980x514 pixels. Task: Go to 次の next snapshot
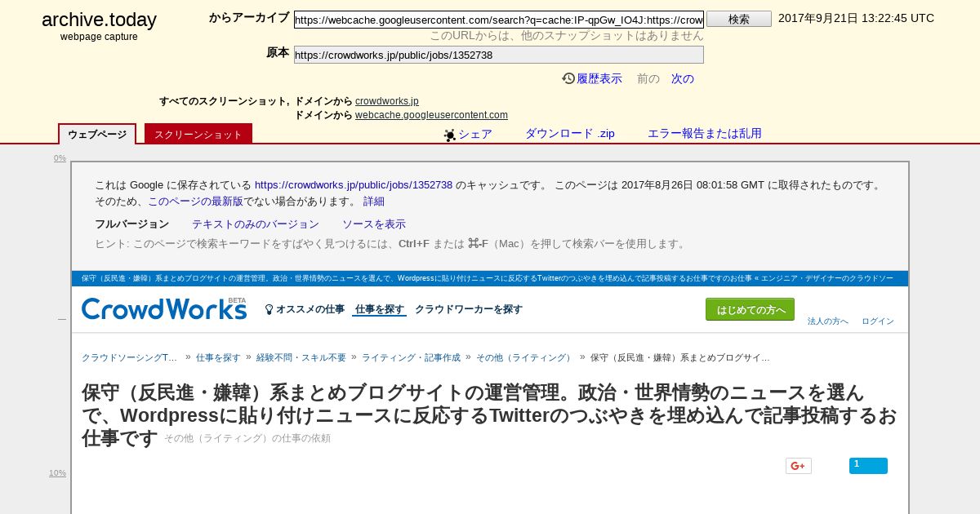pos(683,78)
